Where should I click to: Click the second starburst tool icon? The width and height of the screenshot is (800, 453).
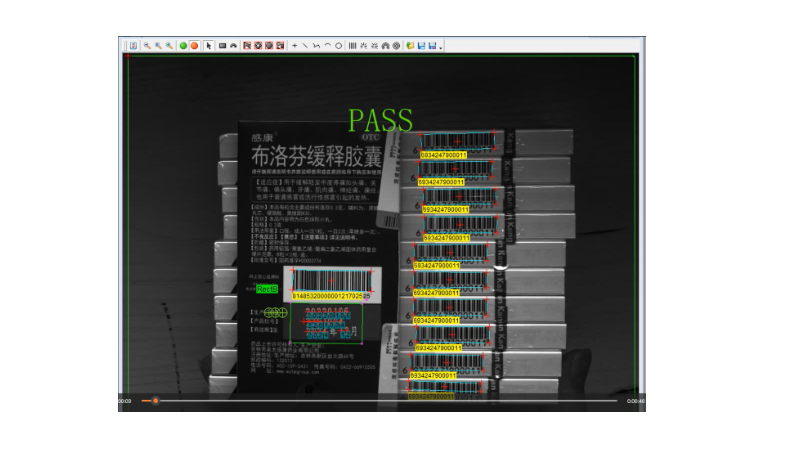pos(374,46)
